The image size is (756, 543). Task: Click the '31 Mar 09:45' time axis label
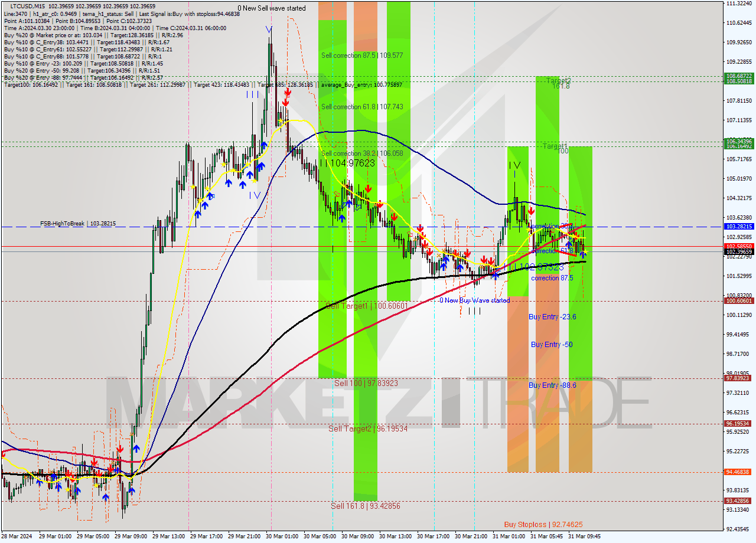[x=584, y=537]
